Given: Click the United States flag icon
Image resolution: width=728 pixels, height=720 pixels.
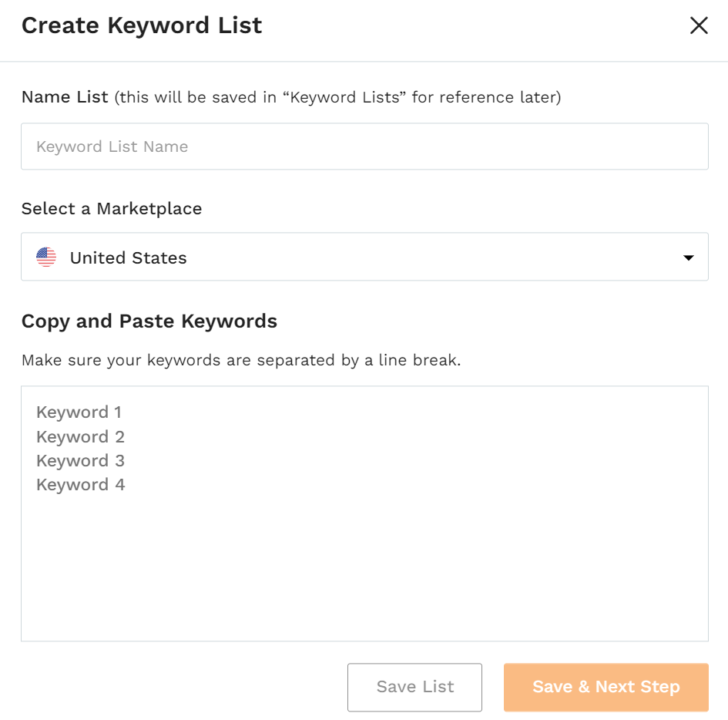Looking at the screenshot, I should [46, 257].
